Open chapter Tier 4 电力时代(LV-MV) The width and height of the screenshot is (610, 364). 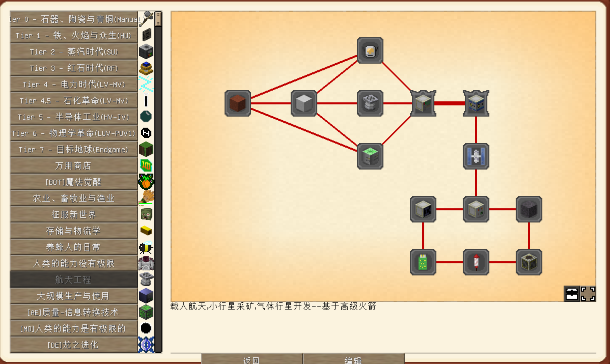pyautogui.click(x=74, y=84)
